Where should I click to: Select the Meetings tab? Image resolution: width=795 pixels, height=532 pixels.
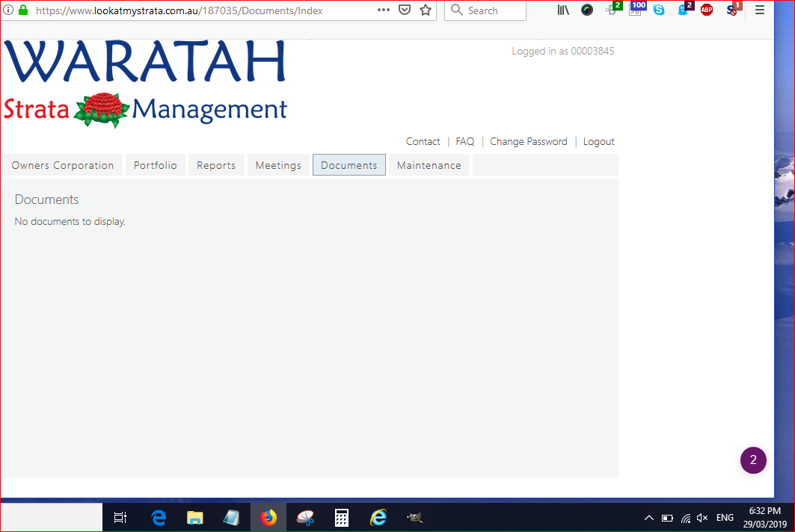[278, 165]
